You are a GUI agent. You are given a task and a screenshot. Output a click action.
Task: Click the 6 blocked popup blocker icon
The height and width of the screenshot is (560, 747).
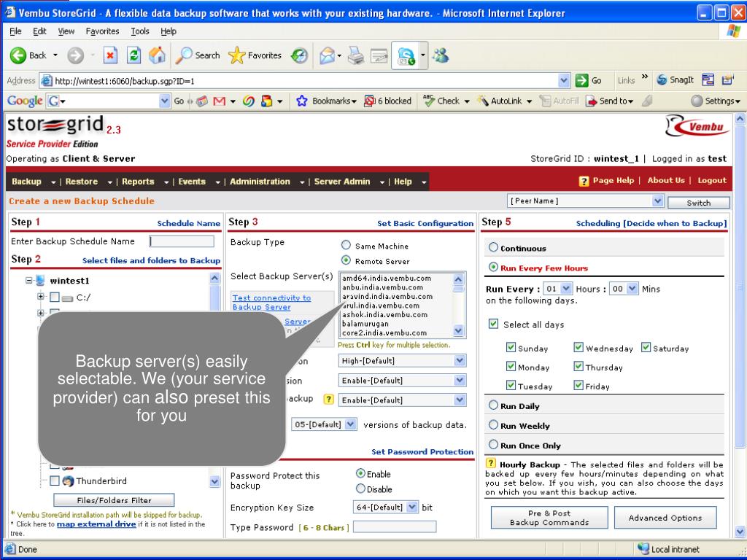pyautogui.click(x=369, y=101)
